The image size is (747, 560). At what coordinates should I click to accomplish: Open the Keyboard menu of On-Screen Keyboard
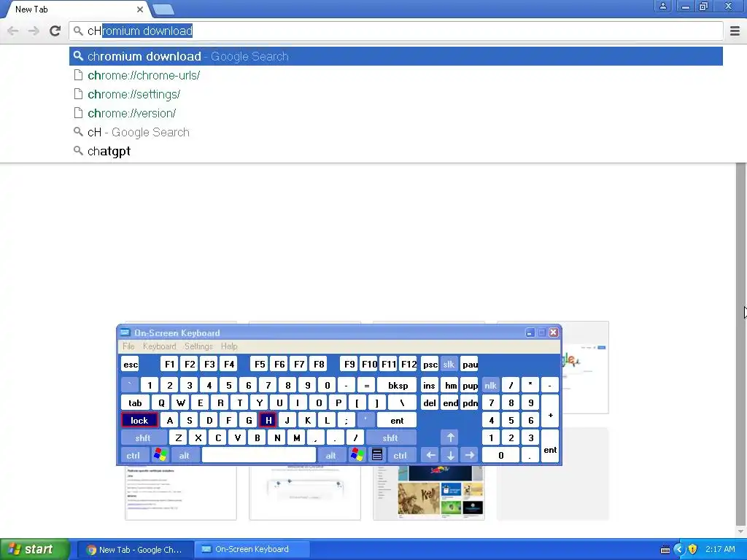coord(160,346)
